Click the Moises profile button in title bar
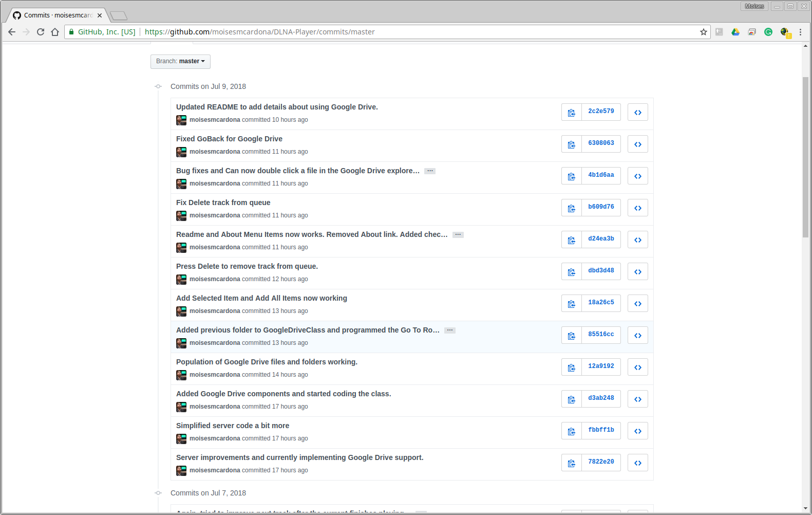This screenshot has height=515, width=812. pos(754,6)
